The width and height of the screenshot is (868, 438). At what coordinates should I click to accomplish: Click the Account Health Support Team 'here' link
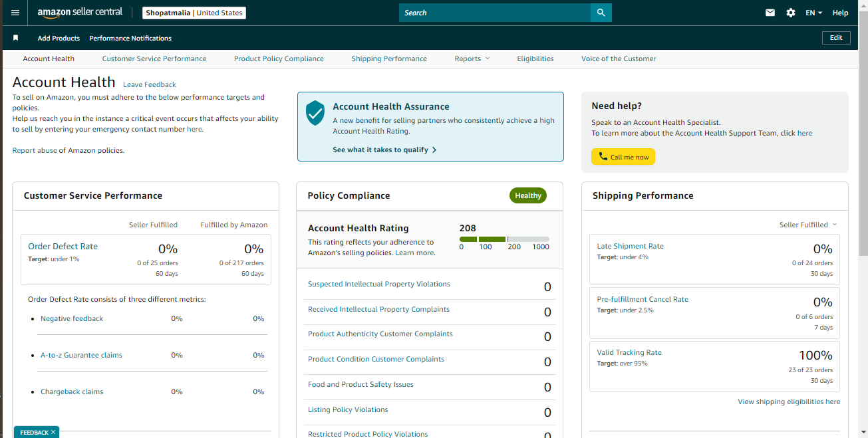tap(805, 133)
